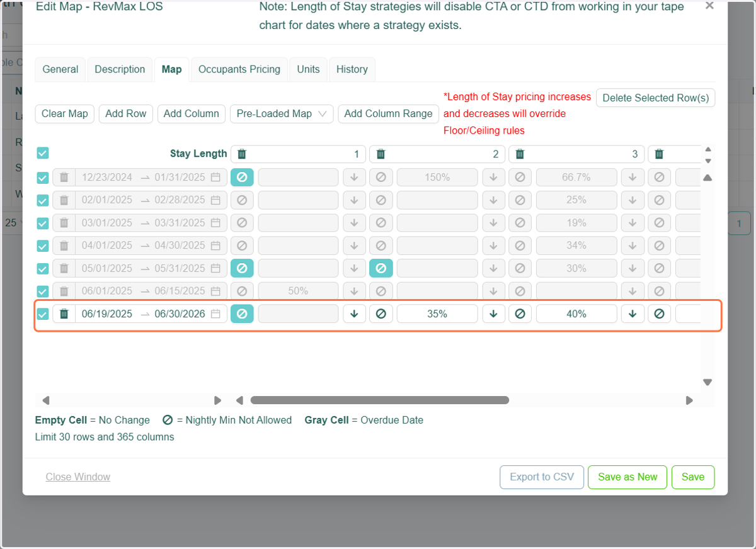Screen dimensions: 756x549
Task: Click the empty column 1 field in 06/19/2025 row
Action: 298,314
